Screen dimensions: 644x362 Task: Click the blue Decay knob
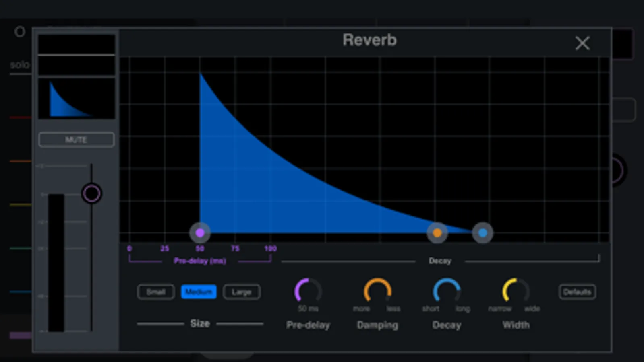pyautogui.click(x=447, y=290)
